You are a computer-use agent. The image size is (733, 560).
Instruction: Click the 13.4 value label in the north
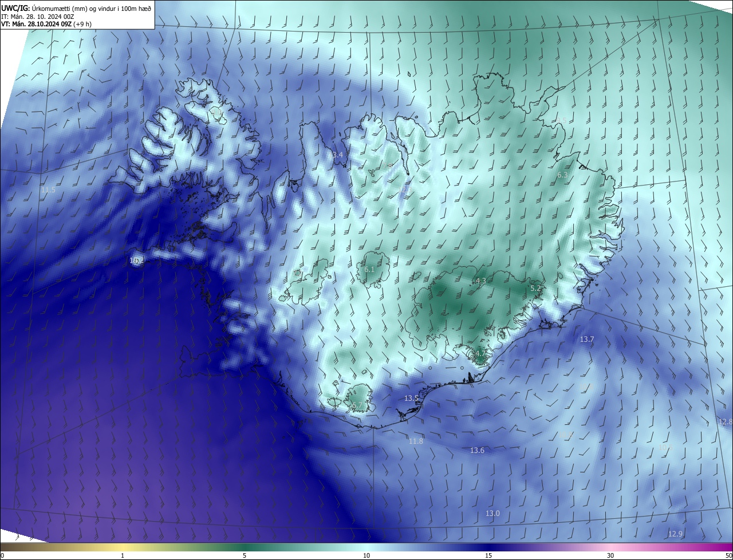click(x=336, y=155)
